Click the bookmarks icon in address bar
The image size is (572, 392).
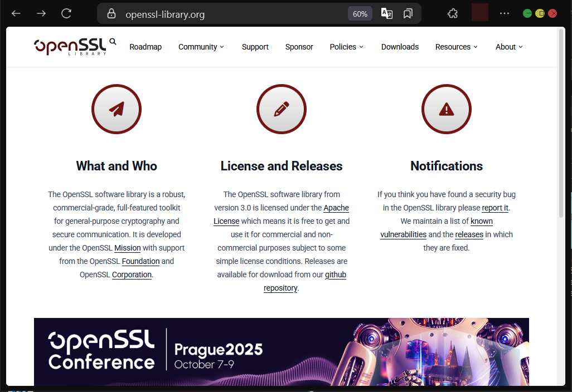pyautogui.click(x=408, y=14)
